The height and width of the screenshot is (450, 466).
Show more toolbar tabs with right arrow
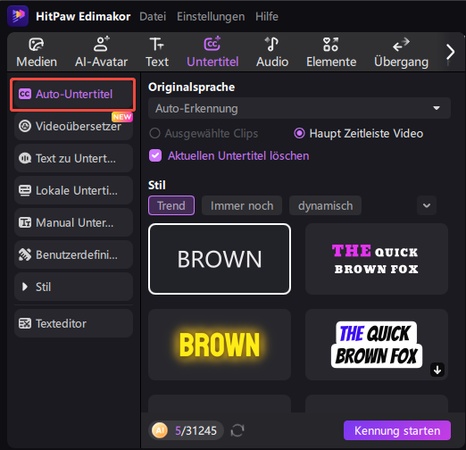click(450, 52)
